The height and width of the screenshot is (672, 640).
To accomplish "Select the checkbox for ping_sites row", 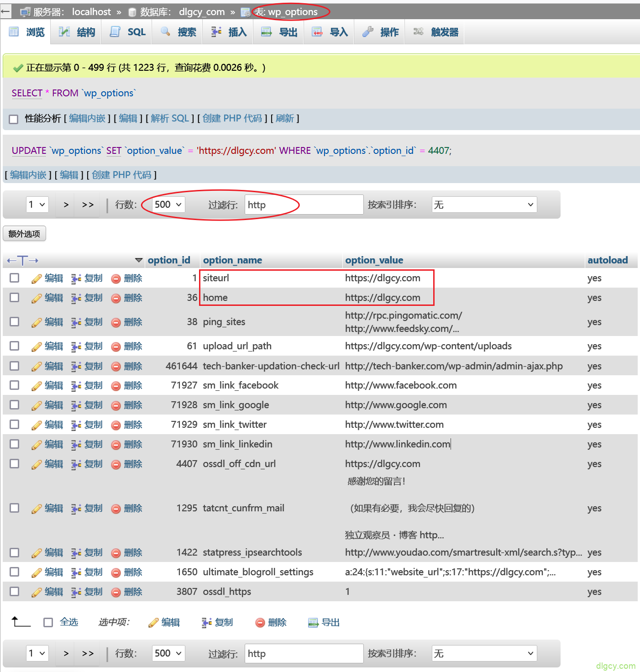I will pyautogui.click(x=15, y=321).
